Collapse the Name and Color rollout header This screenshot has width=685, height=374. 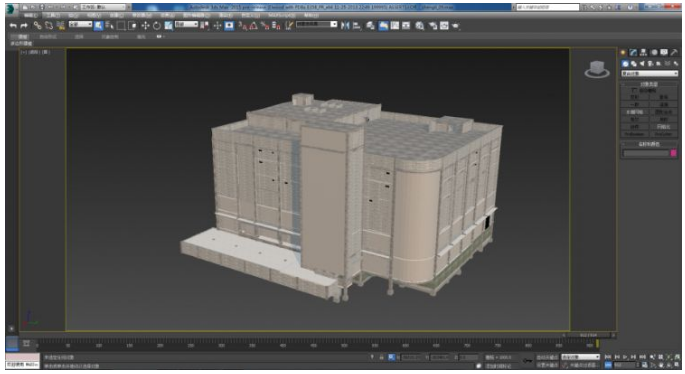click(650, 144)
